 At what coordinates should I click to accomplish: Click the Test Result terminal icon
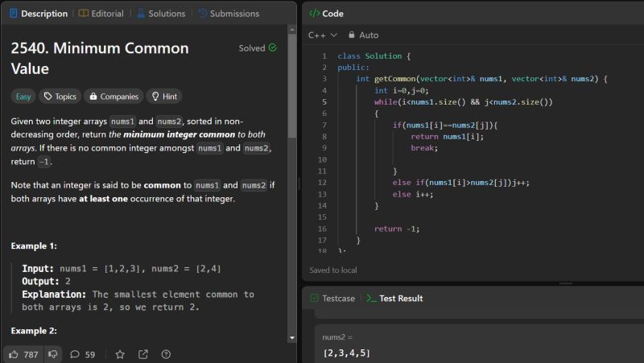[371, 299]
